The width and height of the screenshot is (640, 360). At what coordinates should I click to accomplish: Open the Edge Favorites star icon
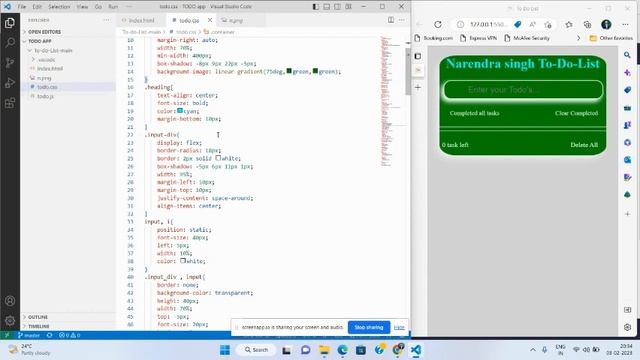point(569,24)
